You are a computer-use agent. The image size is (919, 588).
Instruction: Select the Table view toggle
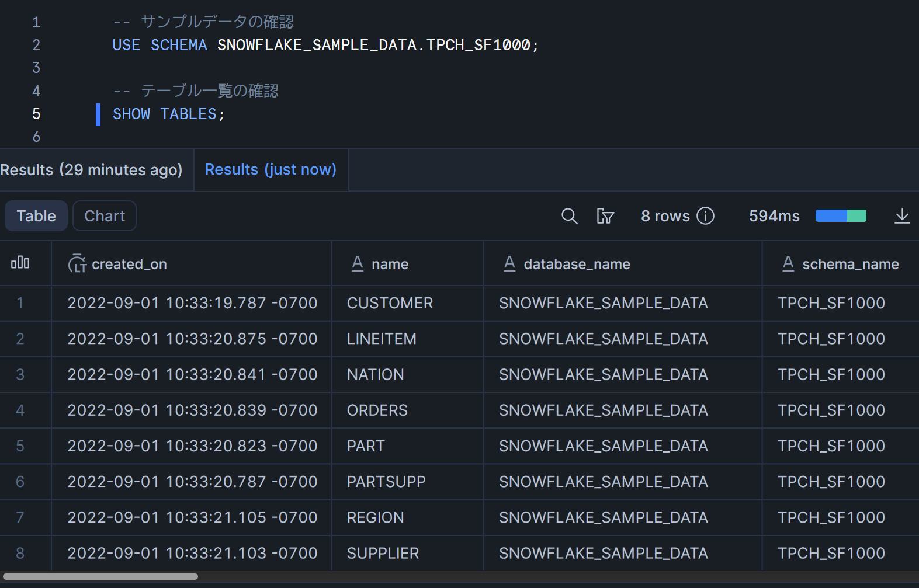tap(36, 216)
